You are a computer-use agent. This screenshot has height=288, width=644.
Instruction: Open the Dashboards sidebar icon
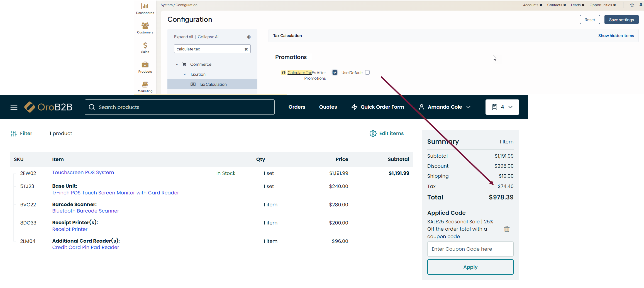(x=145, y=7)
